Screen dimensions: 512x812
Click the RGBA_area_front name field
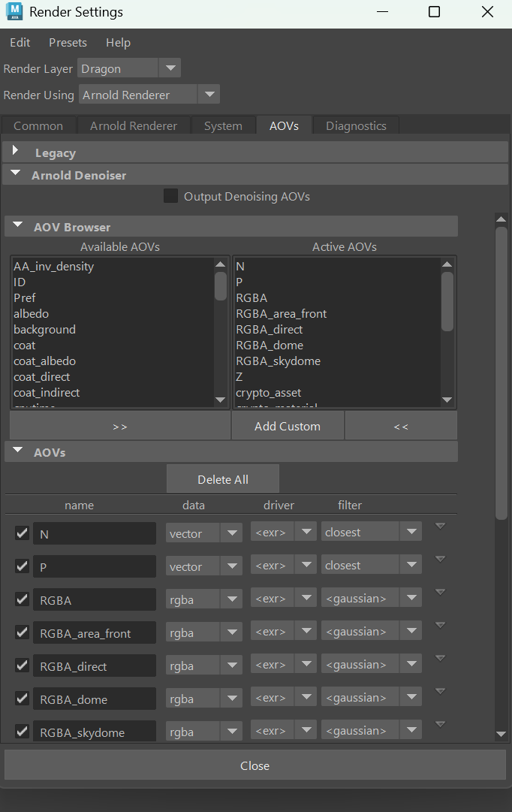(95, 632)
